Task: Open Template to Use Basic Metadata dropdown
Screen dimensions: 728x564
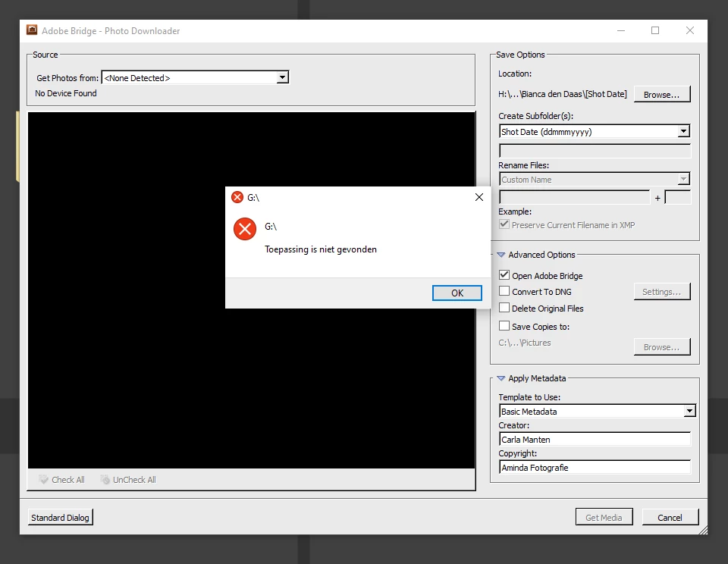Action: [x=597, y=412]
